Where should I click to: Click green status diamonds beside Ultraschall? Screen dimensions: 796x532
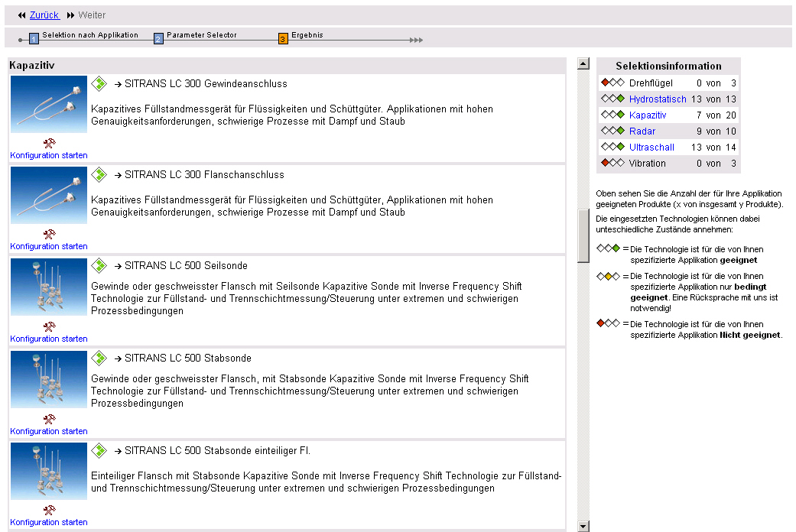point(612,147)
